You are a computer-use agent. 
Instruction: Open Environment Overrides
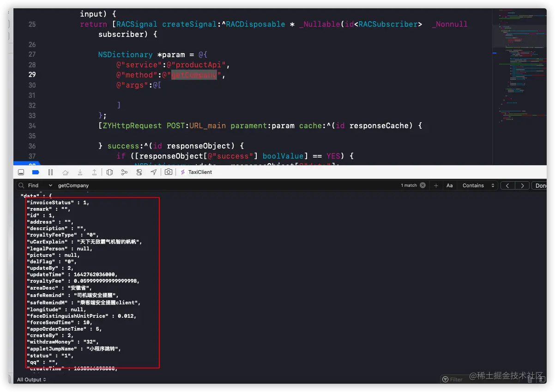click(139, 172)
